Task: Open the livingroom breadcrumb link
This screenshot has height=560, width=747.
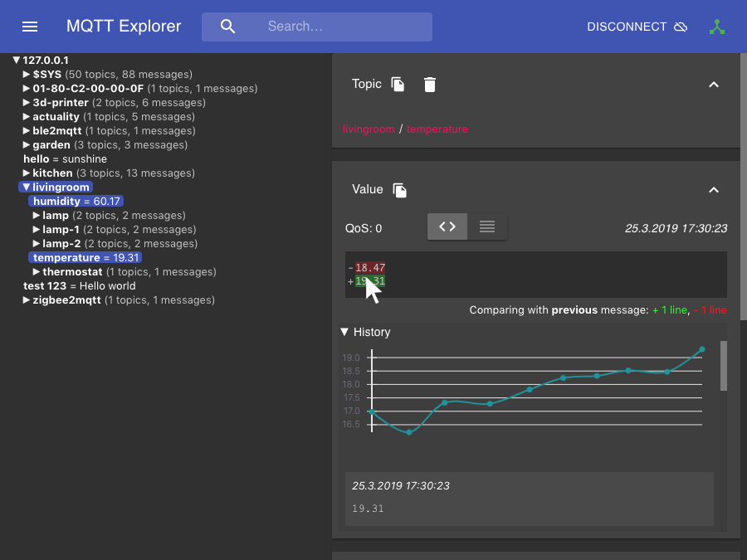Action: [369, 129]
